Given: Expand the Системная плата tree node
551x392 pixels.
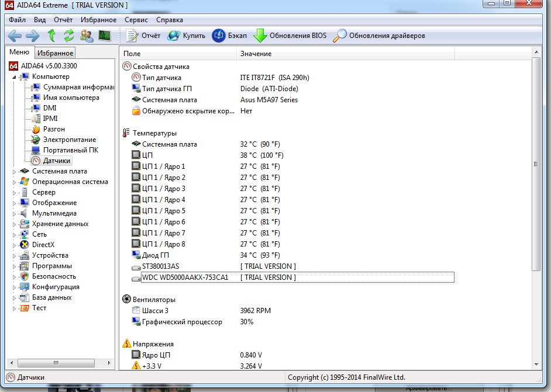Looking at the screenshot, I should (15, 172).
